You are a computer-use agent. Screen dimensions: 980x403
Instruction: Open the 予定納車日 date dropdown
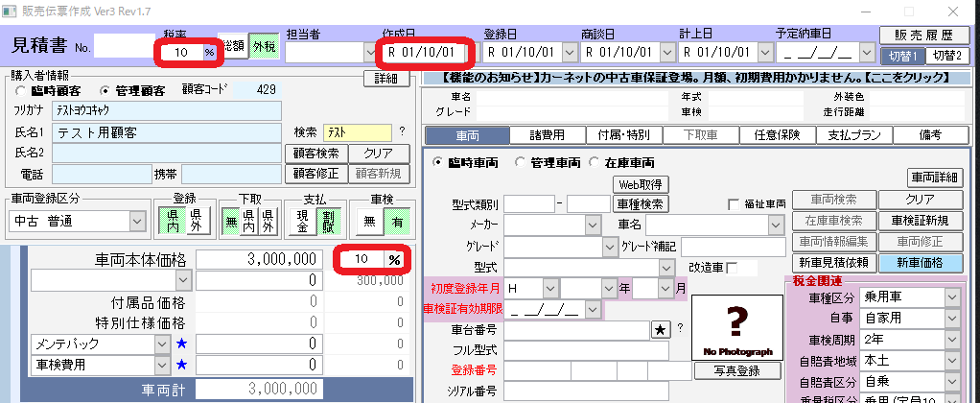click(866, 53)
